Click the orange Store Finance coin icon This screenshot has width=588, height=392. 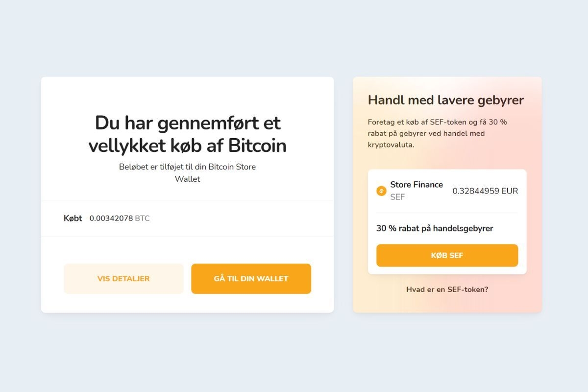(381, 191)
